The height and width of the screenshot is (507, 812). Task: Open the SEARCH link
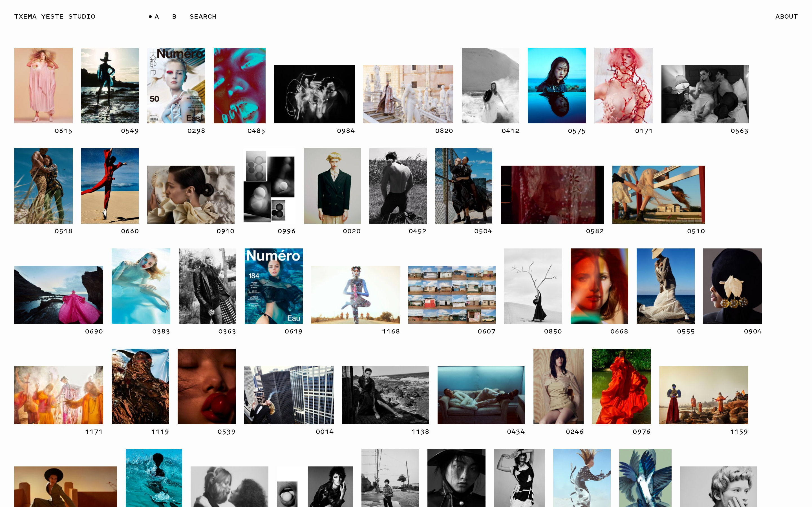[203, 16]
